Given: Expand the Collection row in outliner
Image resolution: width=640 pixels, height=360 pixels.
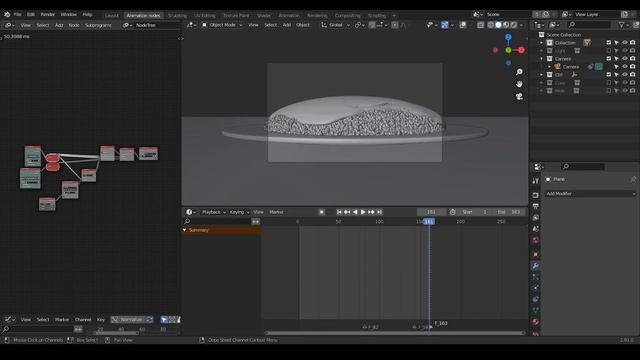Looking at the screenshot, I should 542,43.
